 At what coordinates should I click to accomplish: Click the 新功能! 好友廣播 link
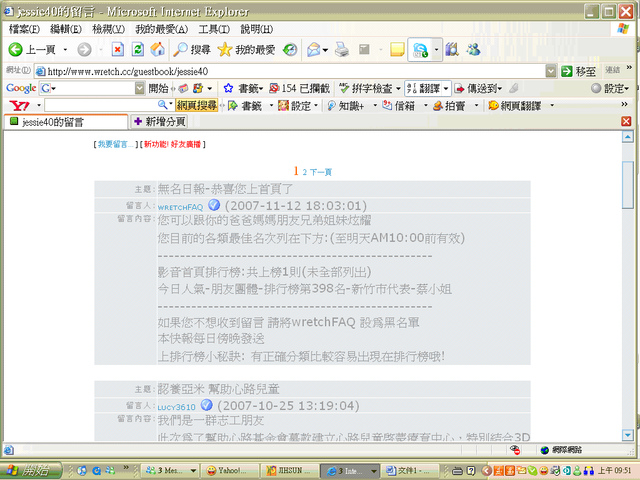point(172,144)
